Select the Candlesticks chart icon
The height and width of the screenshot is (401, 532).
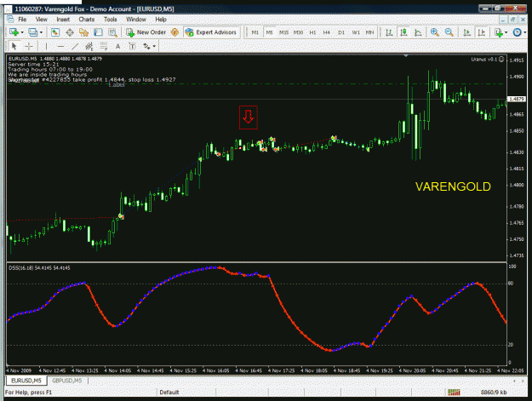(x=403, y=32)
